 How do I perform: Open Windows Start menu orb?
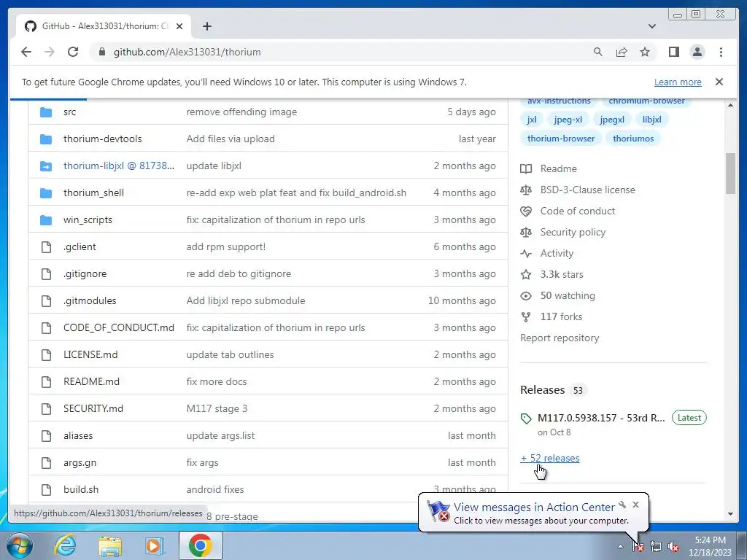click(20, 545)
